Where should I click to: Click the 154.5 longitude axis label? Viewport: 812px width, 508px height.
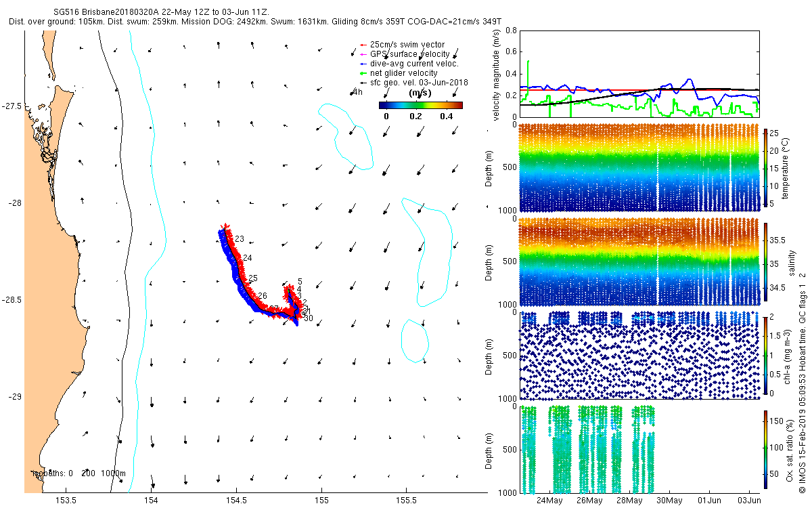click(236, 501)
